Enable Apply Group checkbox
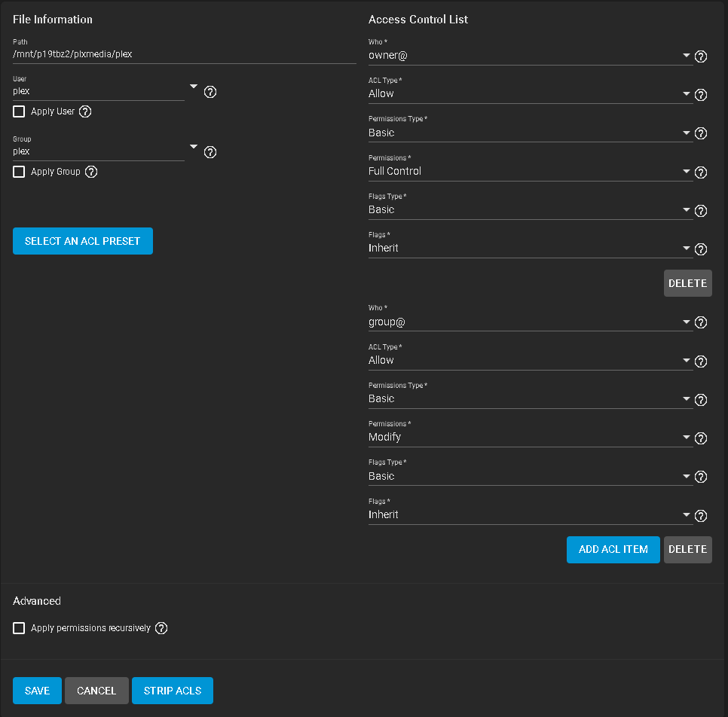Viewport: 728px width, 717px height. pyautogui.click(x=19, y=172)
